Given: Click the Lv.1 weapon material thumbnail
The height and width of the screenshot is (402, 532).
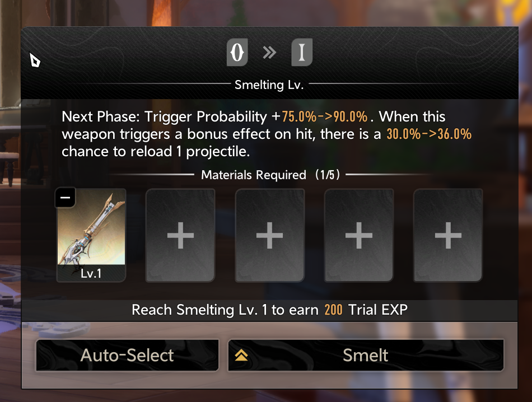Looking at the screenshot, I should 91,235.
